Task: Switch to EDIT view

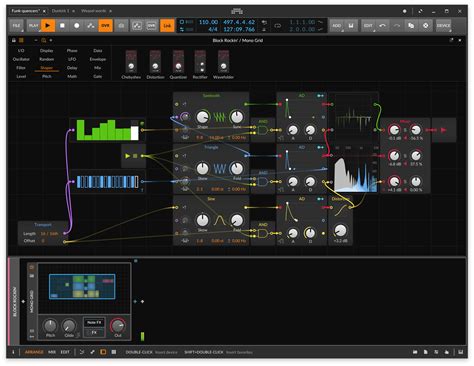Action: pyautogui.click(x=65, y=352)
